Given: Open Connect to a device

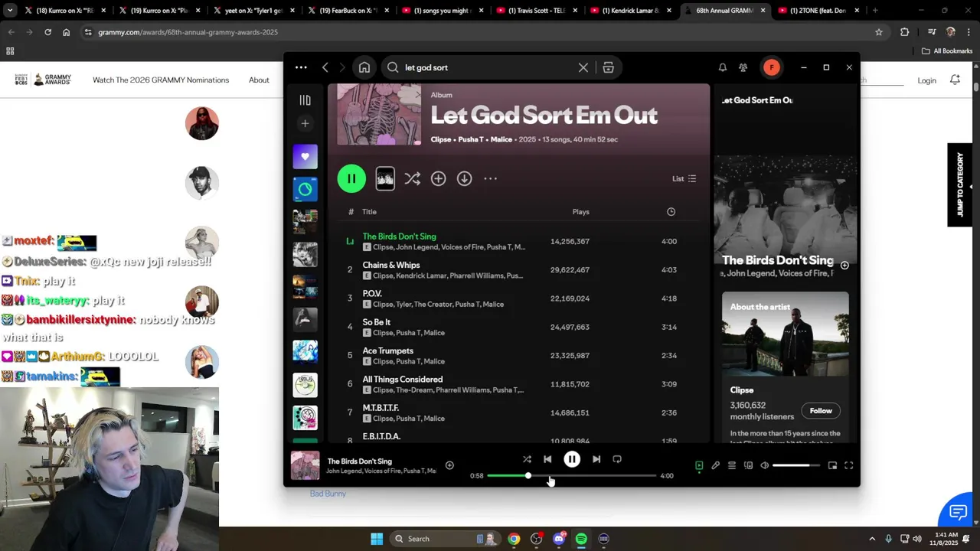Looking at the screenshot, I should 748,465.
